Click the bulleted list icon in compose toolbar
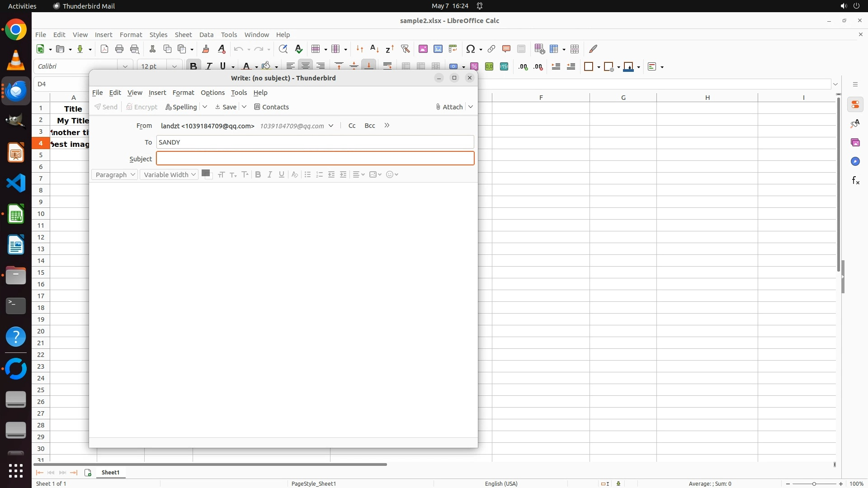This screenshot has height=488, width=868. pyautogui.click(x=307, y=174)
